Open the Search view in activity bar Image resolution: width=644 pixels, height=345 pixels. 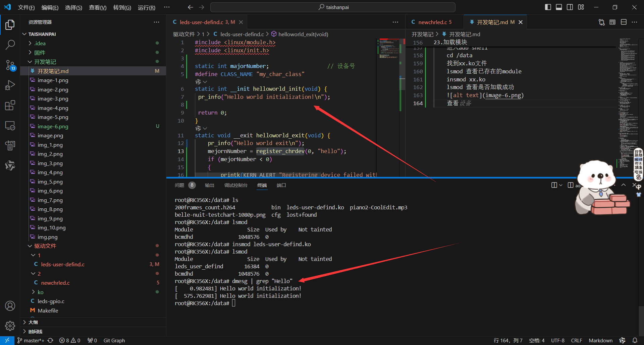[x=10, y=45]
